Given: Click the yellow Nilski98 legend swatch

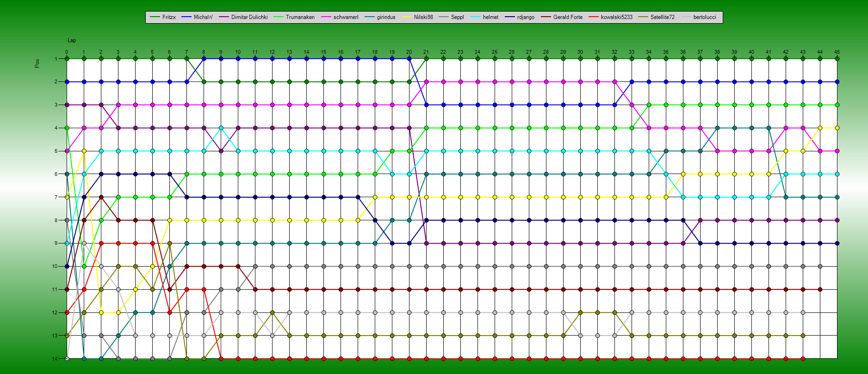Looking at the screenshot, I should tap(406, 17).
